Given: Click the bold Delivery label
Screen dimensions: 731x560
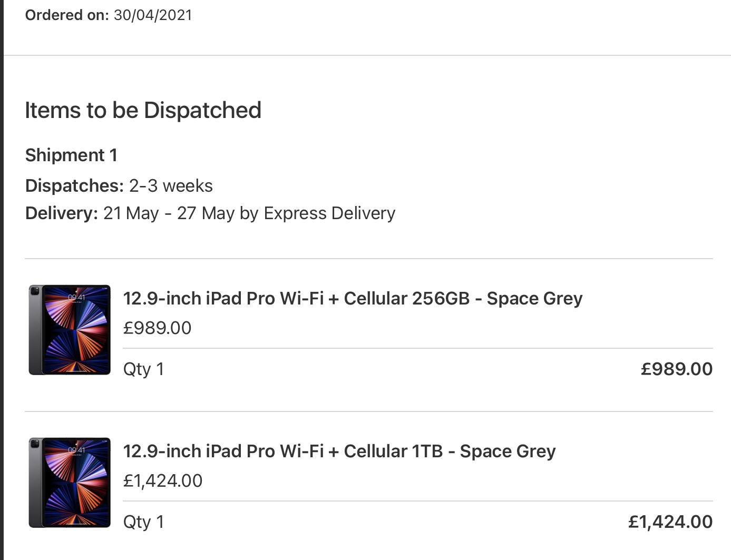Looking at the screenshot, I should [x=62, y=213].
